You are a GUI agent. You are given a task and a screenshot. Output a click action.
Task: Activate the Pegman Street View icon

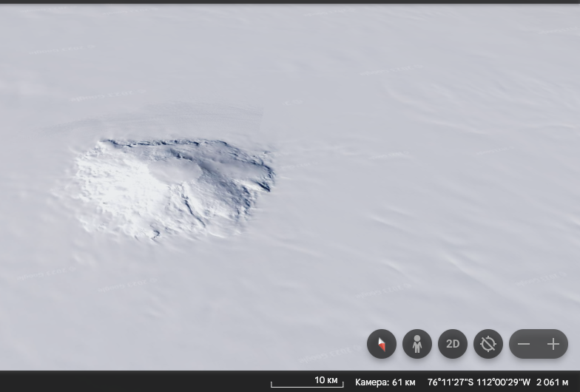click(417, 345)
